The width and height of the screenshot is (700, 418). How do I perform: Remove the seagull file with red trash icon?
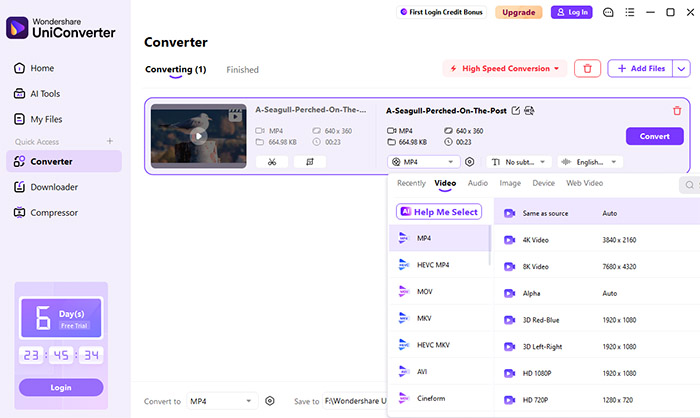pos(677,111)
